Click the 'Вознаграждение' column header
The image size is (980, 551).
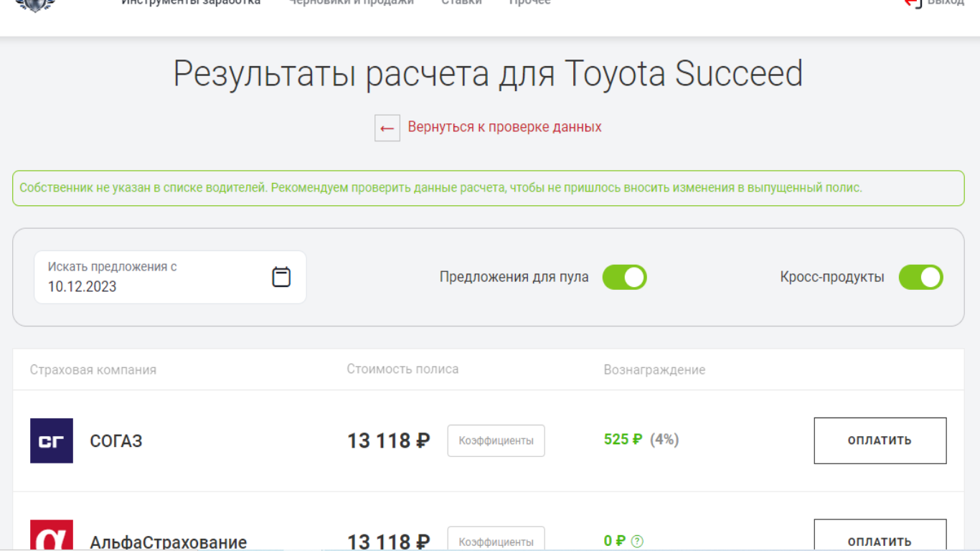(654, 370)
